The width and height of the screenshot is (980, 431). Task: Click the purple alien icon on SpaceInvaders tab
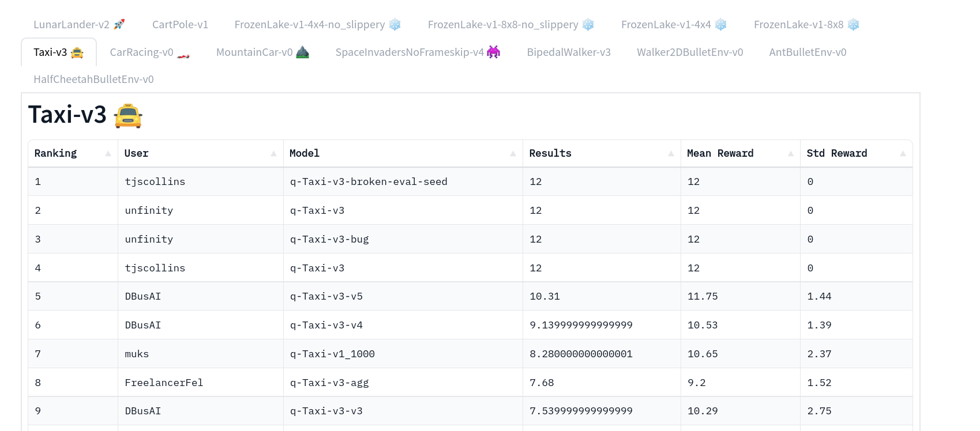pos(494,52)
